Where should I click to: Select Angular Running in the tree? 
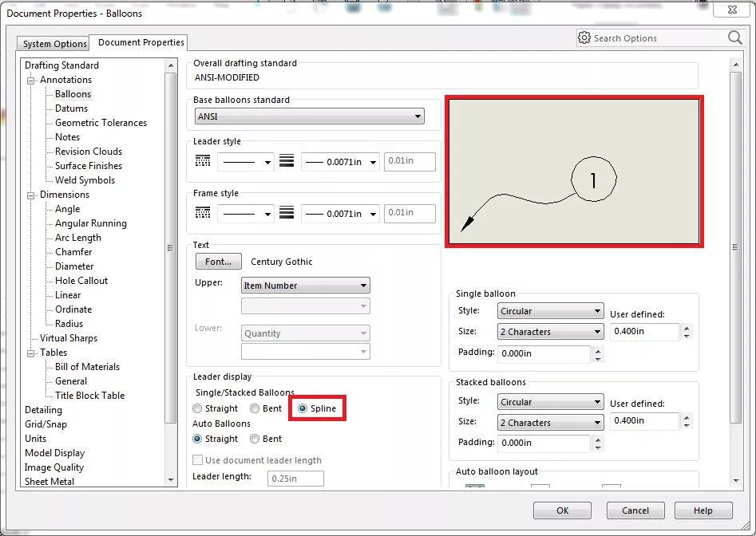tap(91, 223)
